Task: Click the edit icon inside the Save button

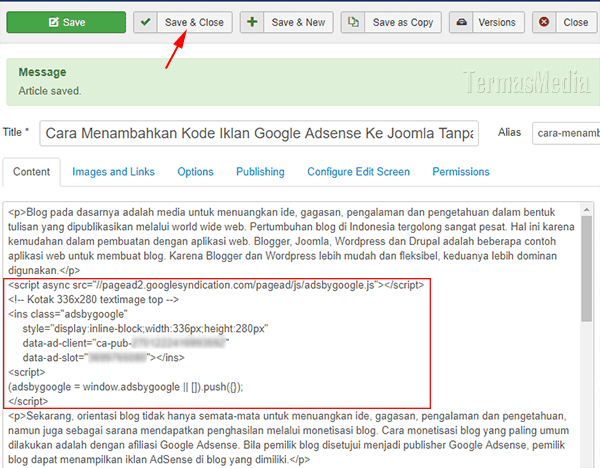Action: click(54, 22)
